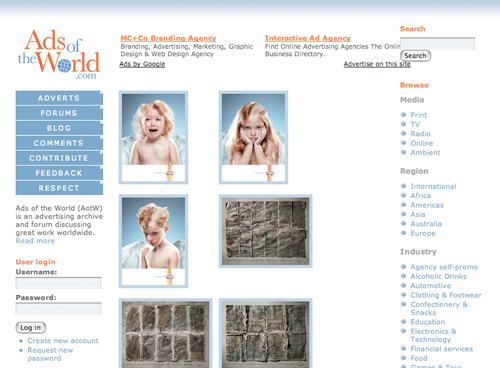
Task: Click the bullet icon beside Automotive
Action: pos(403,285)
